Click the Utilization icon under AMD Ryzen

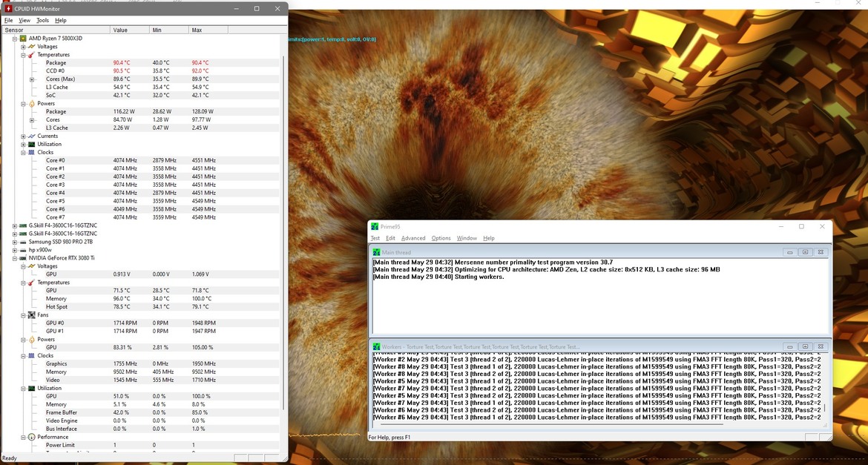[x=32, y=144]
